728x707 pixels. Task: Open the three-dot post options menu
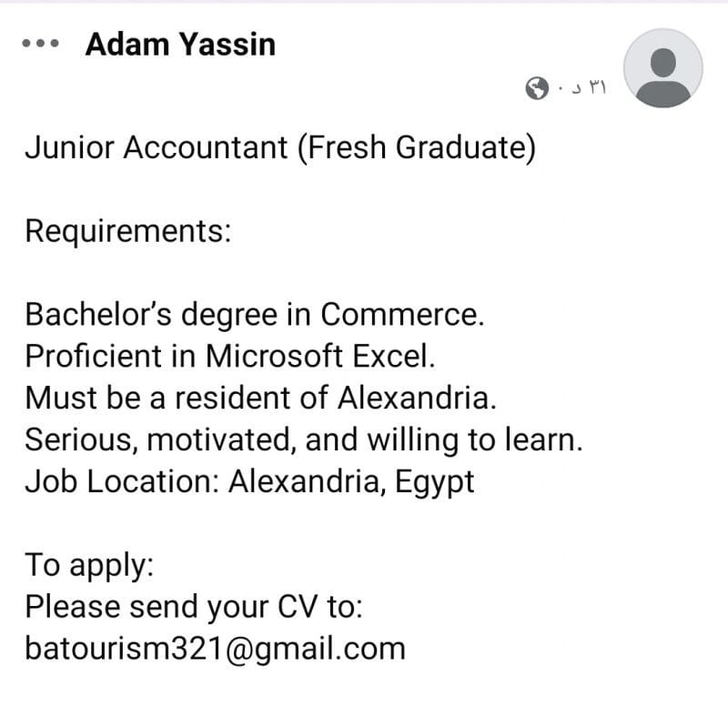coord(40,44)
